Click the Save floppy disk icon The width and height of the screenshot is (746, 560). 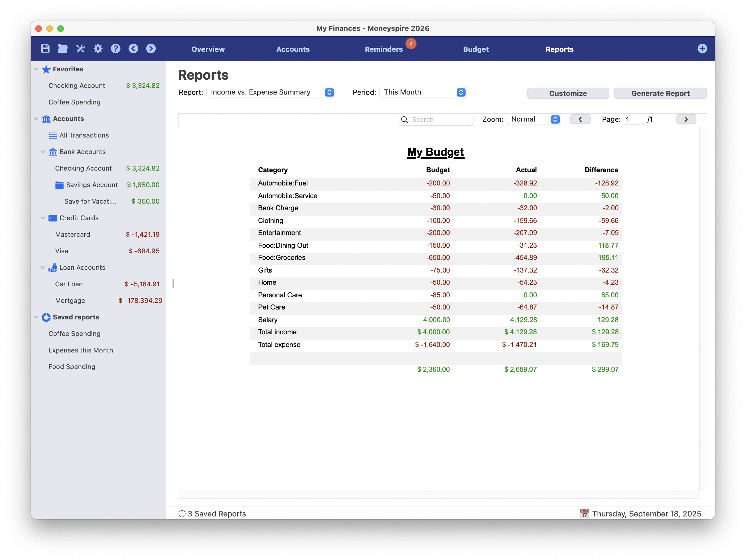[x=45, y=49]
